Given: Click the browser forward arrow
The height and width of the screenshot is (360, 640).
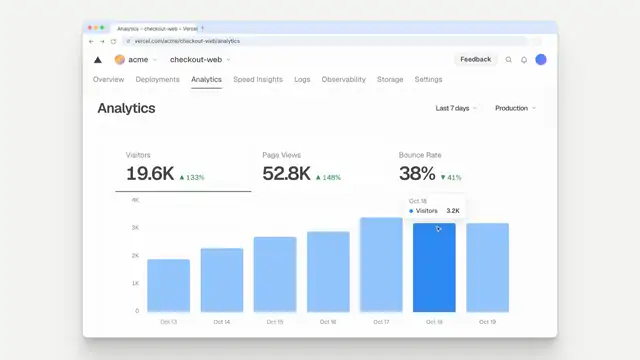Looking at the screenshot, I should click(102, 41).
